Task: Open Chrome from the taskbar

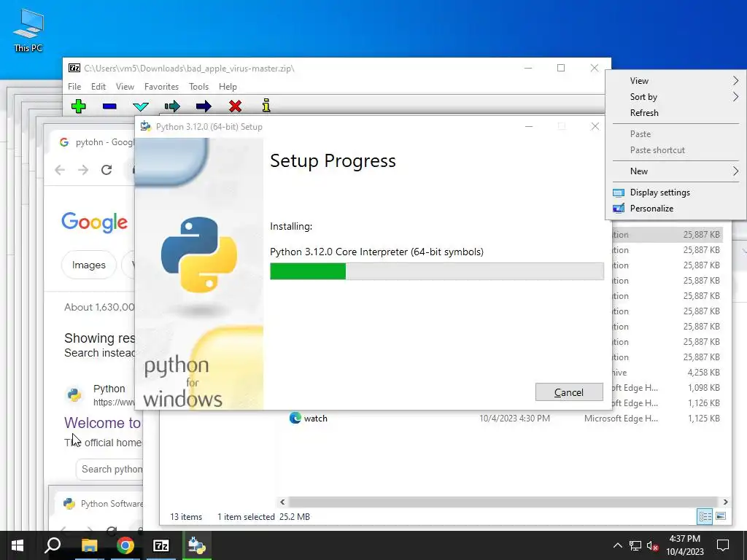Action: tap(125, 545)
